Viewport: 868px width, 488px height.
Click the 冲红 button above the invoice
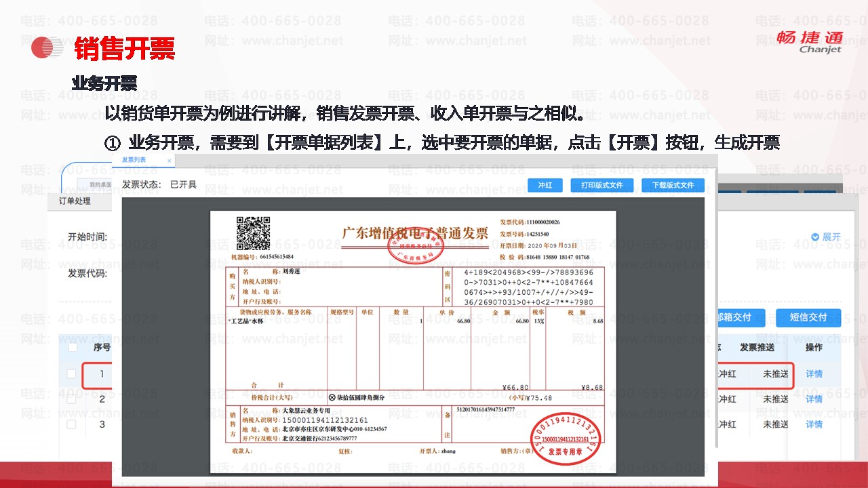pos(545,185)
